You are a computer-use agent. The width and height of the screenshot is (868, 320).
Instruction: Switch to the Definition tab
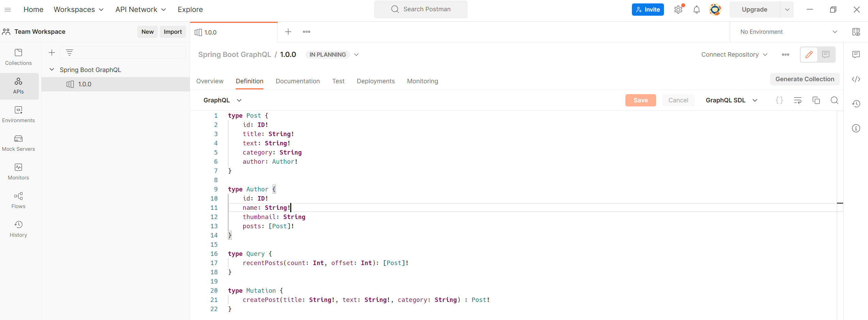click(x=250, y=81)
